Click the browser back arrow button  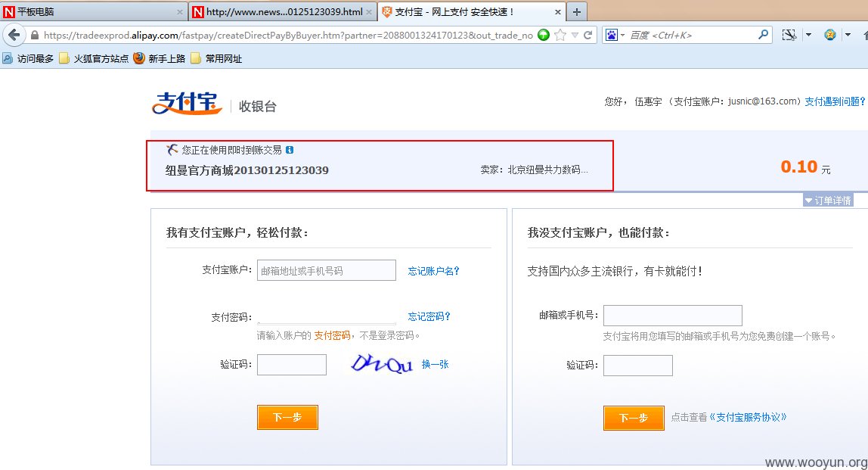[14, 35]
